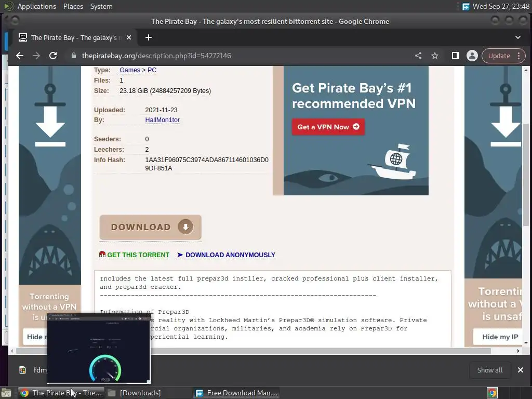Click the clock Wed Sep 27 23:48
532x399 pixels.
tap(501, 6)
